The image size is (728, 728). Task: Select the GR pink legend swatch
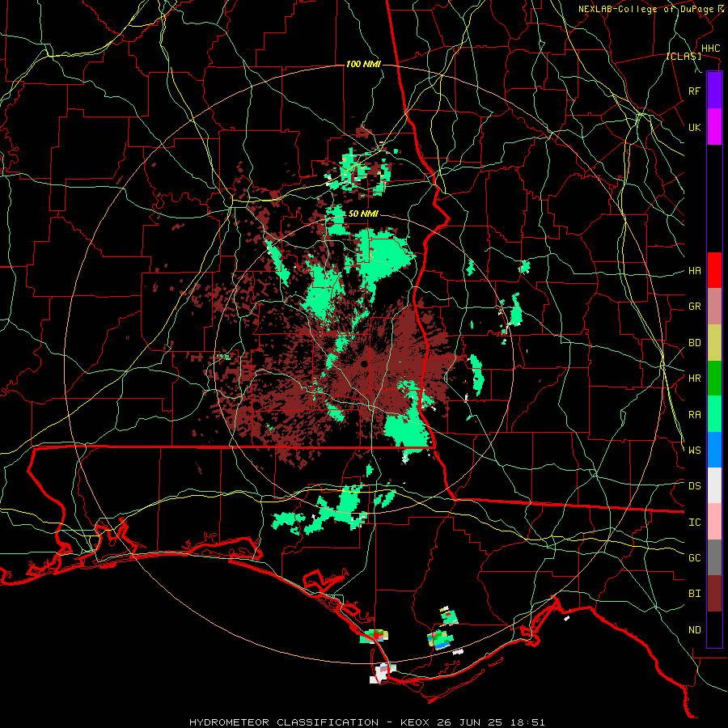pyautogui.click(x=714, y=307)
